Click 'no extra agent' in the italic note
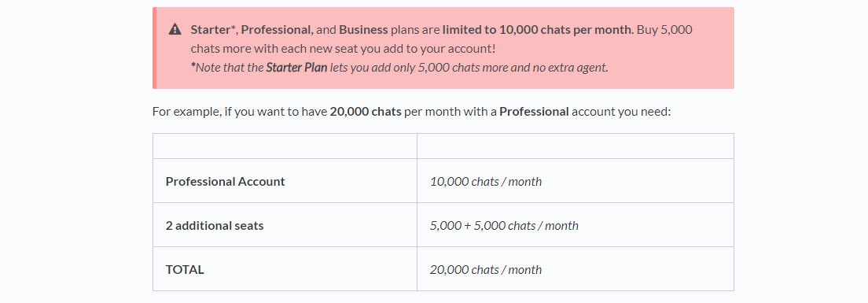 [576, 68]
